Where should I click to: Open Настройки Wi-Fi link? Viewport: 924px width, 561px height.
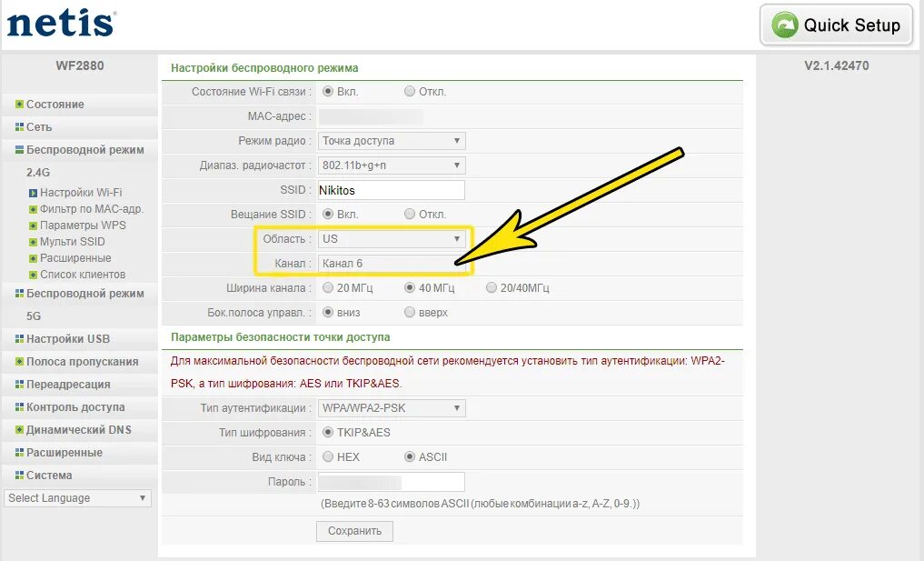81,193
